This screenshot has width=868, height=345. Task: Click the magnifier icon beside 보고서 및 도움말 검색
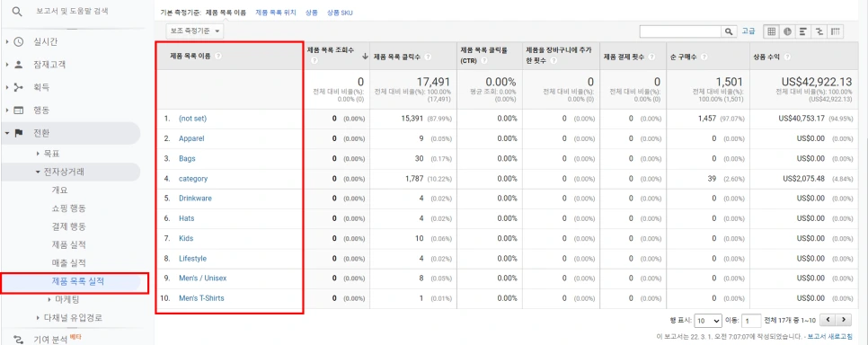[x=18, y=11]
